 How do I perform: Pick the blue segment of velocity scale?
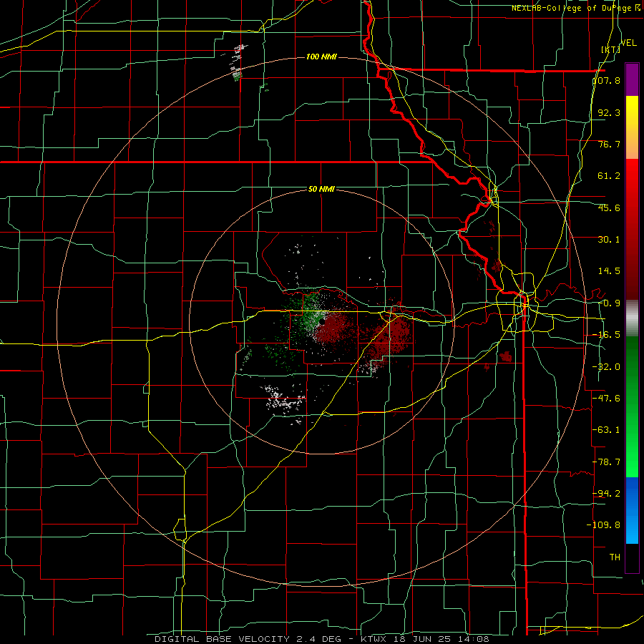tap(632, 510)
